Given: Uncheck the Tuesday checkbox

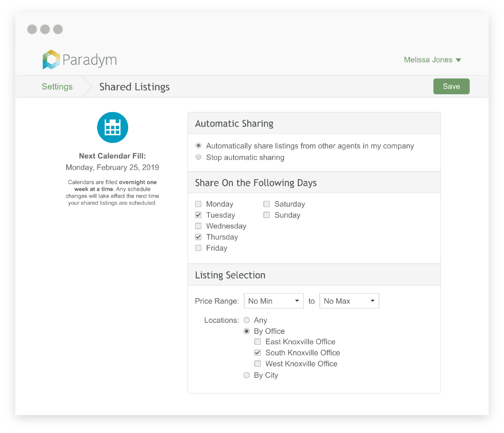Looking at the screenshot, I should tap(198, 215).
